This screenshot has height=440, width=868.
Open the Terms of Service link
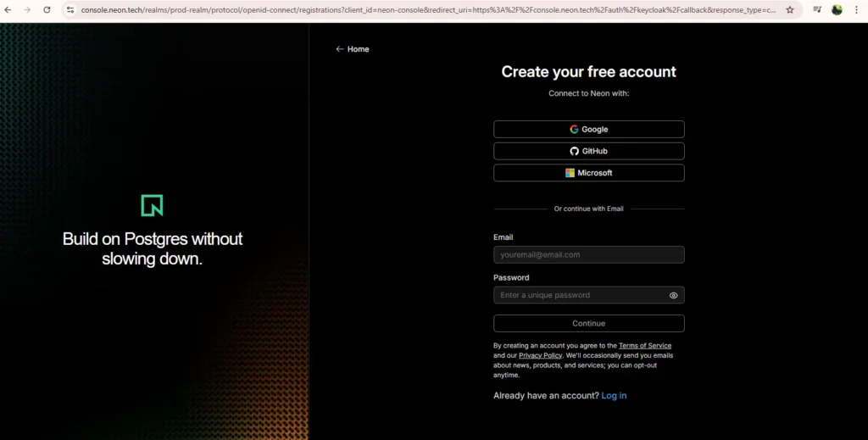click(x=644, y=346)
